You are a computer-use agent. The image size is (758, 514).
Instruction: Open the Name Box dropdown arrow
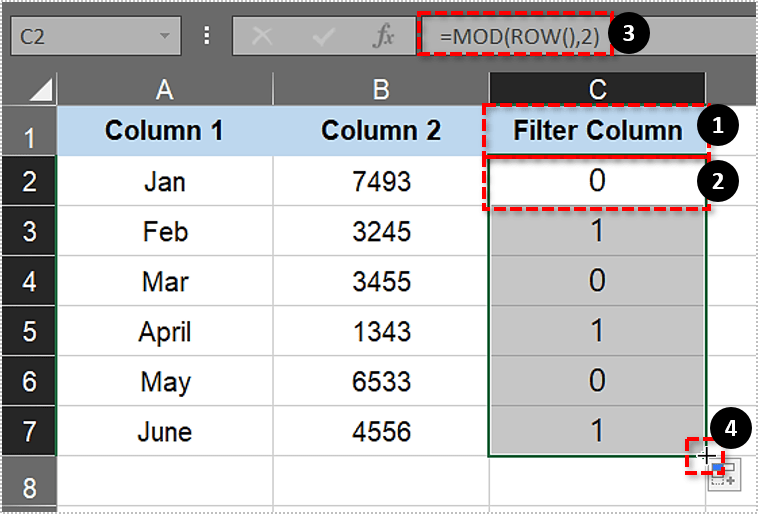tap(164, 36)
